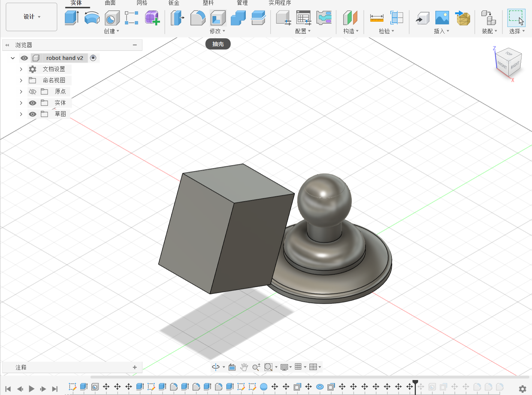Show the hidden 原点 folder
This screenshot has height=395, width=532.
[33, 92]
